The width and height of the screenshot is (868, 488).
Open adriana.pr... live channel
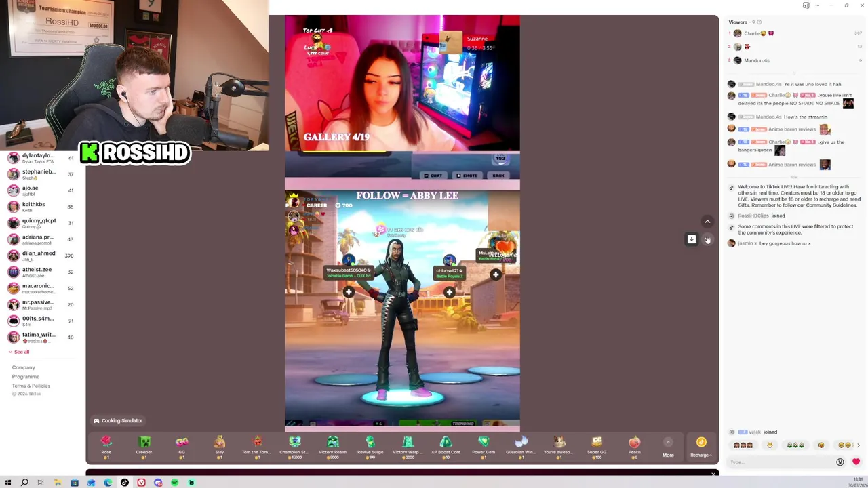pos(41,239)
